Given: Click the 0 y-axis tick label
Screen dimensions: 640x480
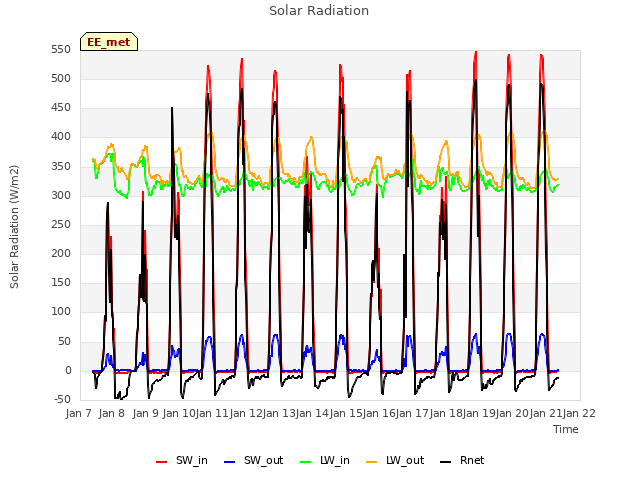Looking at the screenshot, I should pyautogui.click(x=68, y=371).
